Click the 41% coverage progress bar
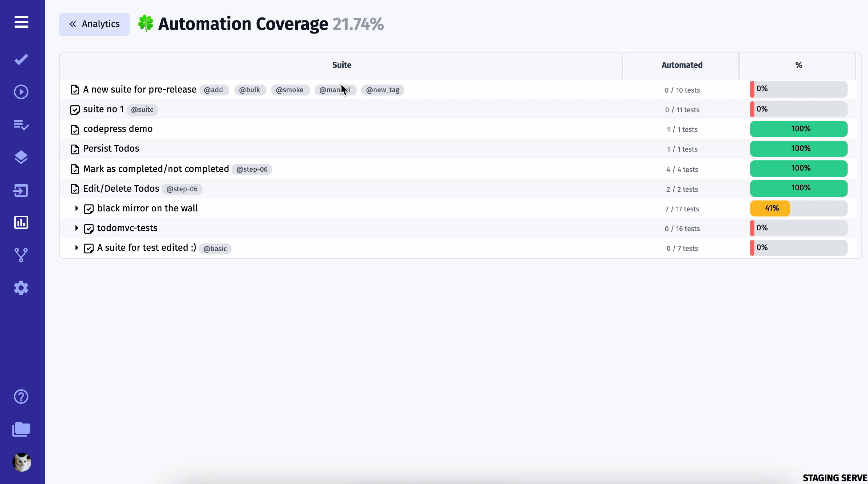 770,208
